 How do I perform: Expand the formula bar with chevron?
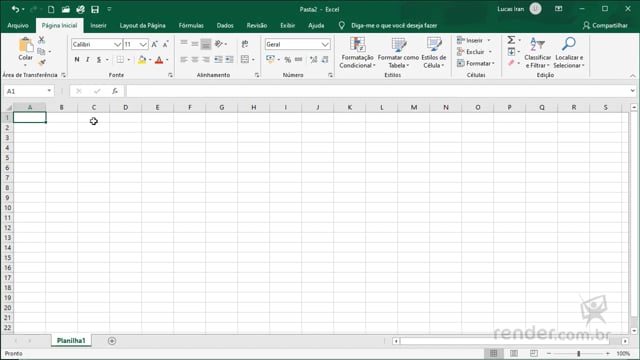632,91
